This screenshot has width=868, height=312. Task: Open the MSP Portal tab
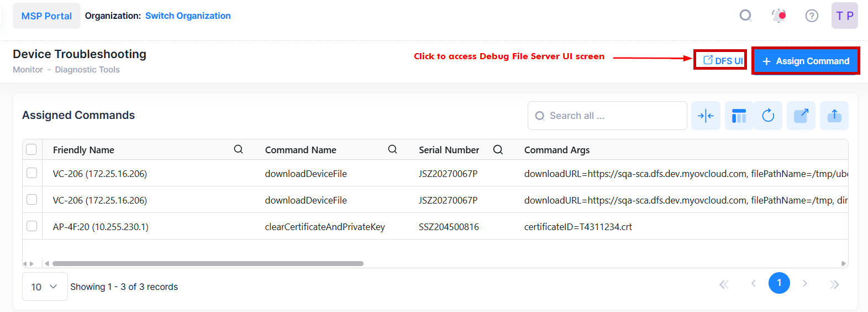[x=46, y=15]
